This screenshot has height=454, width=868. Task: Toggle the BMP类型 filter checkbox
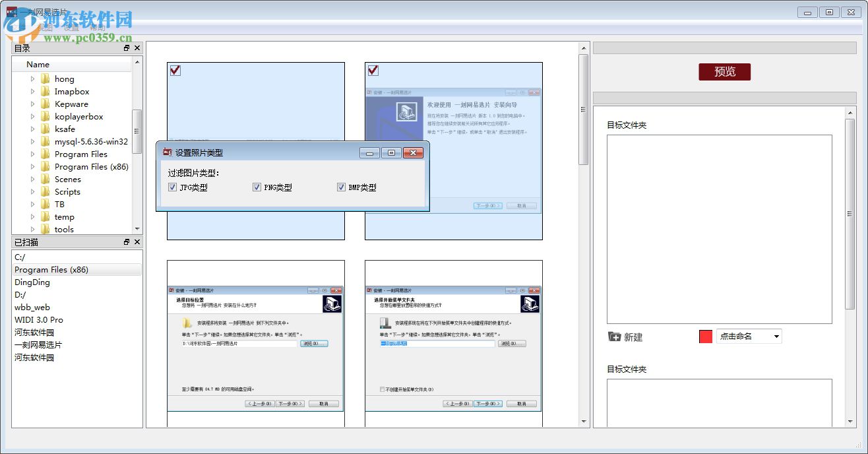click(341, 187)
